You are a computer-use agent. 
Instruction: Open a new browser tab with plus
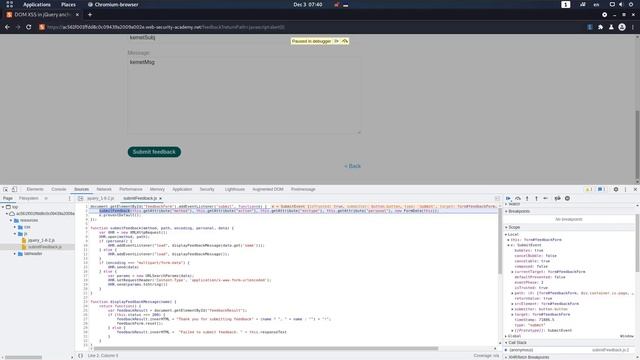[90, 15]
